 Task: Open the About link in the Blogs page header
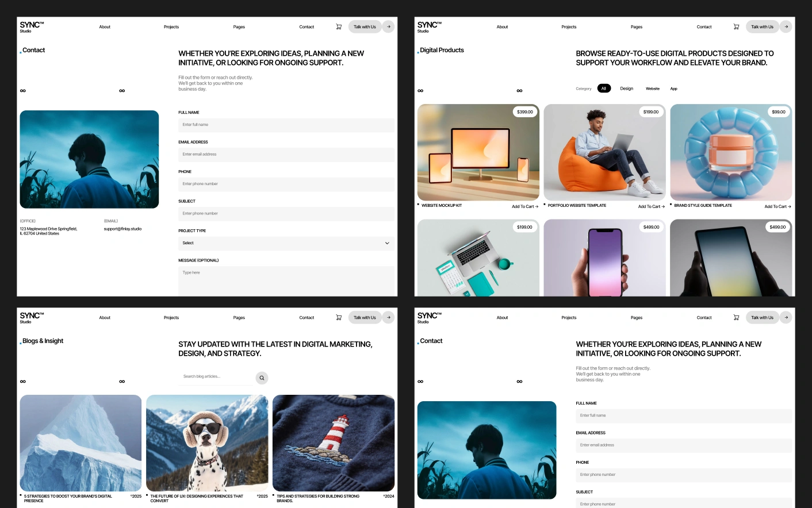[x=105, y=318]
